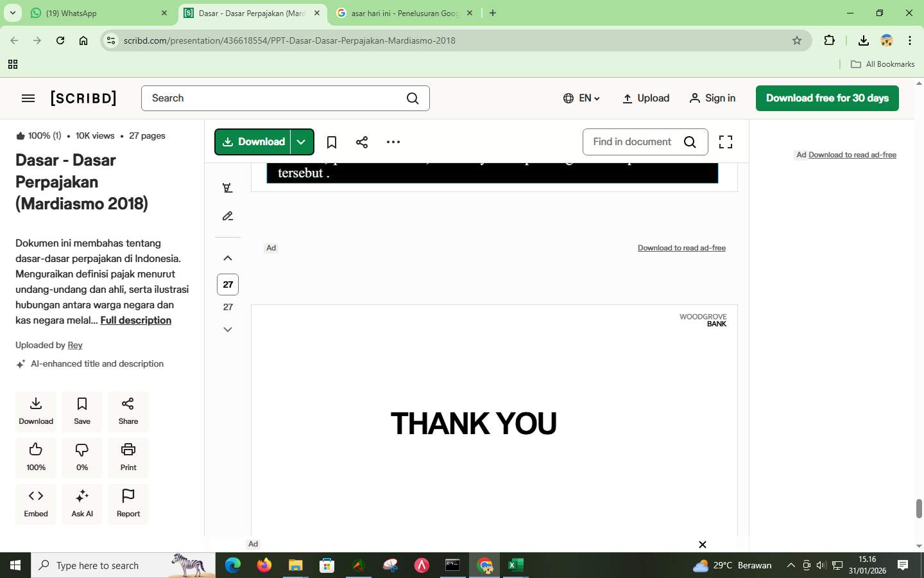Enter fullscreen mode for the document
Screen dimensions: 924x578
click(x=725, y=142)
